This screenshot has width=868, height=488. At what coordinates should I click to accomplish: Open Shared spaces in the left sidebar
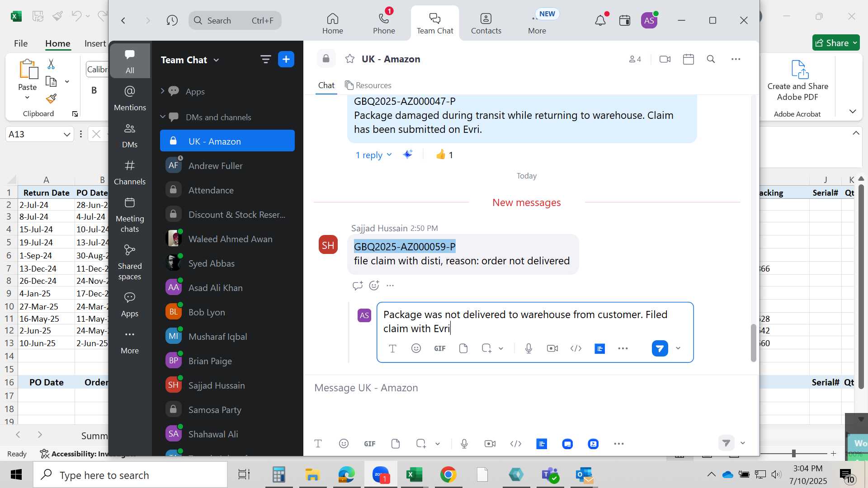(130, 263)
